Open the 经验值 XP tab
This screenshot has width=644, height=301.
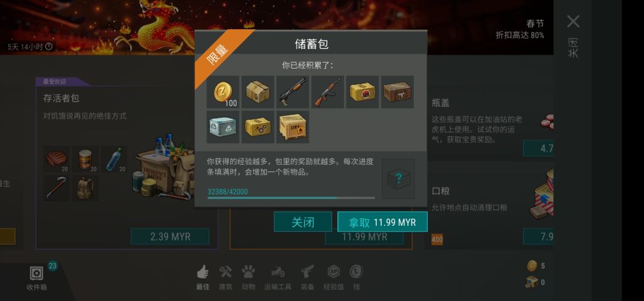(333, 278)
